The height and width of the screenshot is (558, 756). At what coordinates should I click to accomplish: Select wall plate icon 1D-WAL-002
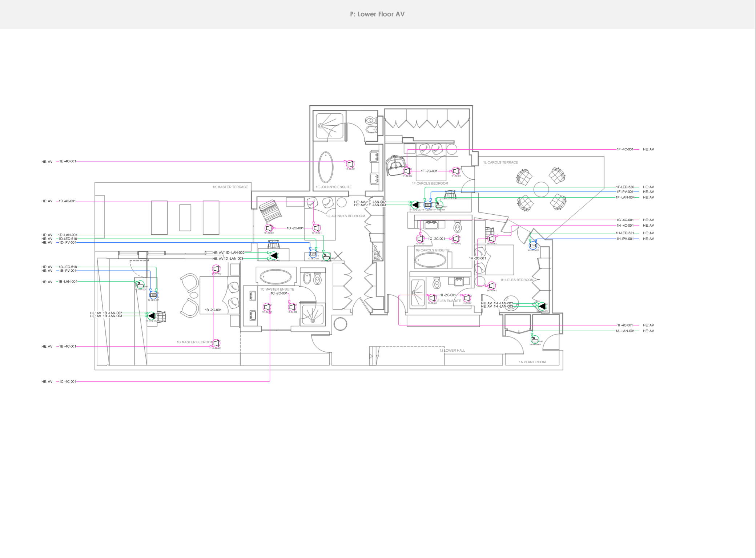click(x=274, y=255)
